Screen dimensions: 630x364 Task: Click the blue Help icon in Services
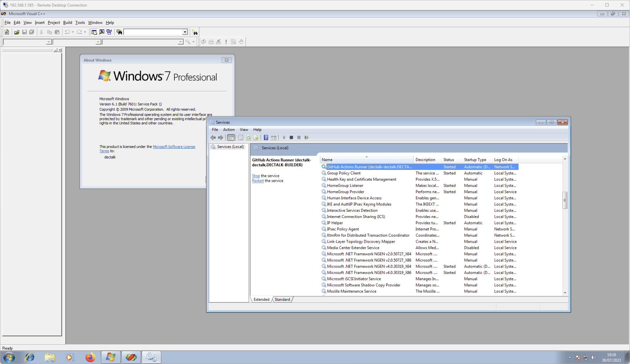pyautogui.click(x=266, y=138)
